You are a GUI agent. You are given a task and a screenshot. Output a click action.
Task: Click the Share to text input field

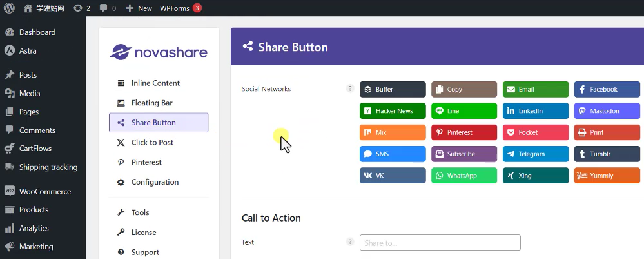pos(440,243)
